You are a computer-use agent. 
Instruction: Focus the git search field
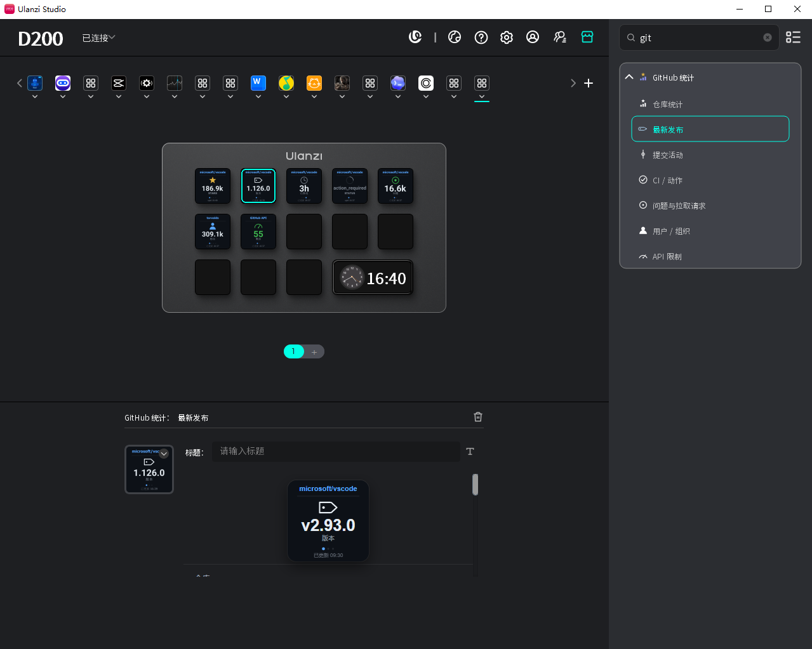699,37
